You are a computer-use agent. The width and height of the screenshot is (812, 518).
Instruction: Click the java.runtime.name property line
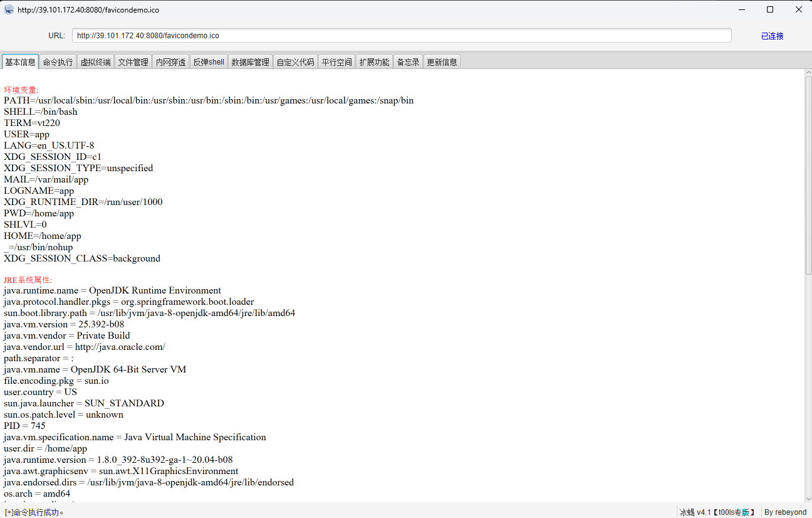coord(112,290)
